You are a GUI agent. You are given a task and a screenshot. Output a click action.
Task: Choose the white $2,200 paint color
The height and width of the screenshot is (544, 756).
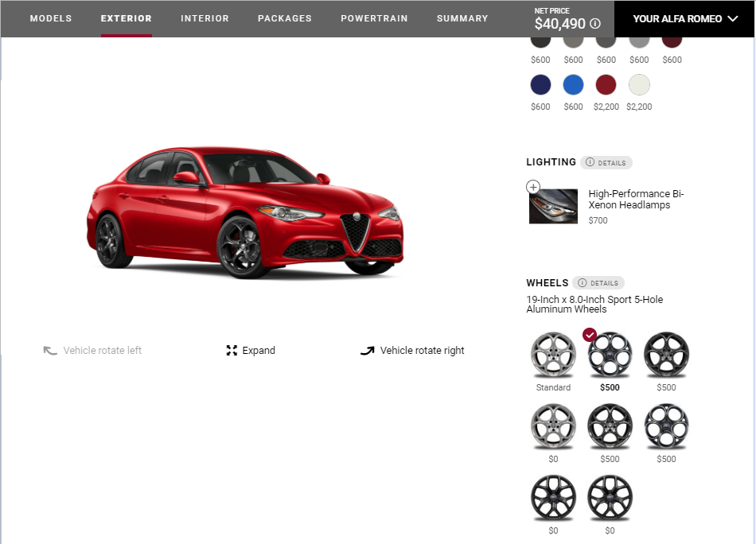639,85
